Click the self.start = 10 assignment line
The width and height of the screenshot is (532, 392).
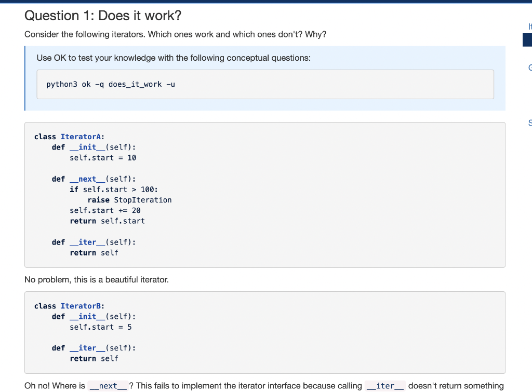[x=103, y=157]
